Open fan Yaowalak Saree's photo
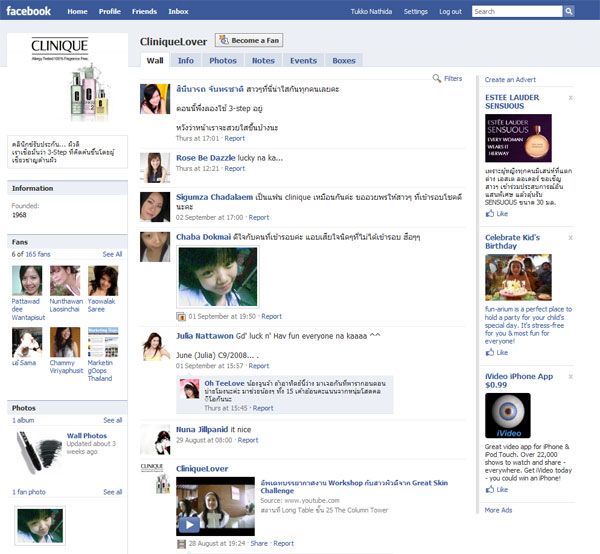This screenshot has height=554, width=600. 103,281
